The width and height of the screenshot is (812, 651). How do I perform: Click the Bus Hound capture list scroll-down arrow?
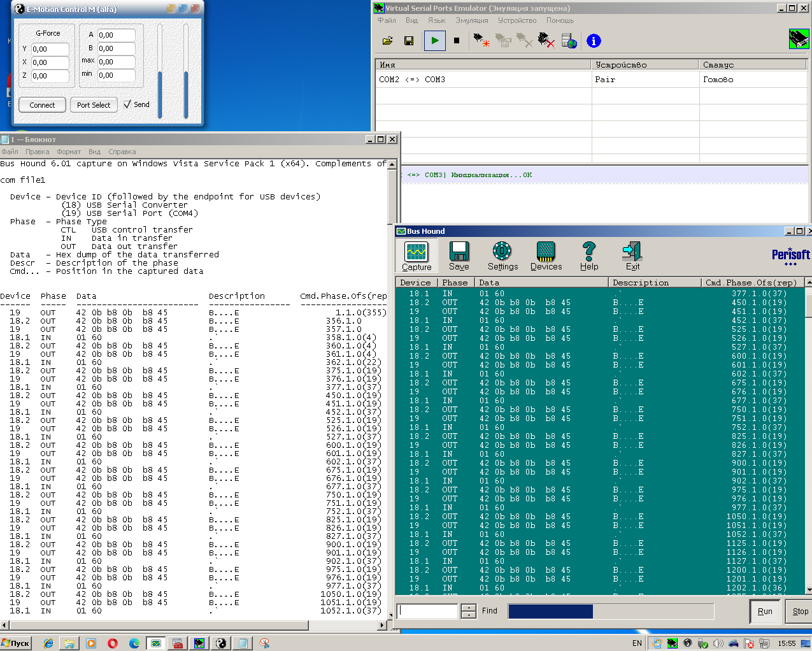tap(808, 590)
